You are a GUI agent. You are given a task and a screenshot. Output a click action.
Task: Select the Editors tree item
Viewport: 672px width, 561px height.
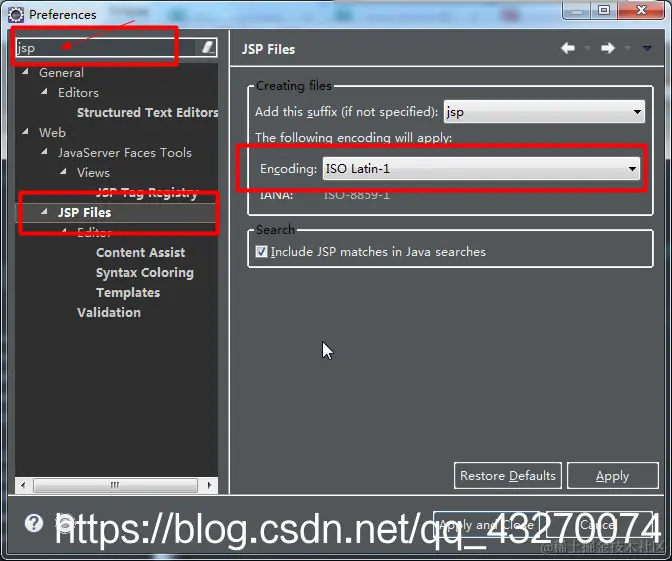pyautogui.click(x=78, y=93)
